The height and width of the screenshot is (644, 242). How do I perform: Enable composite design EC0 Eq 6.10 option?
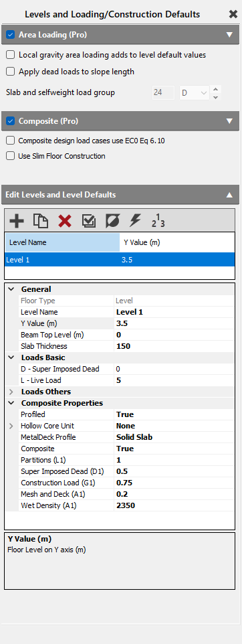(x=11, y=141)
